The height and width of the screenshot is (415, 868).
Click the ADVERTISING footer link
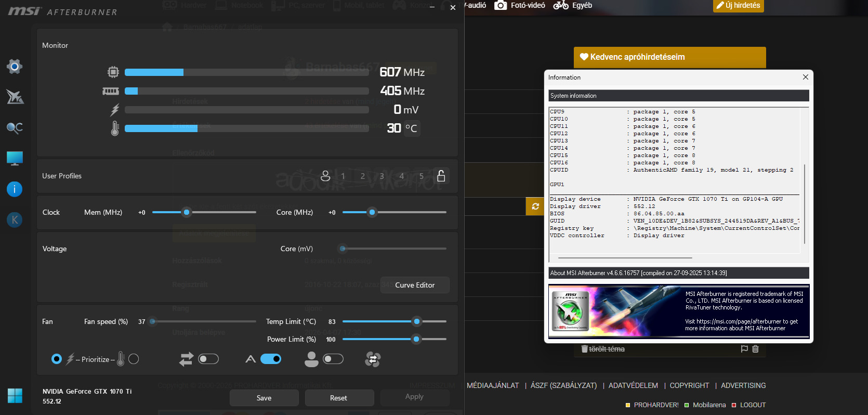pyautogui.click(x=743, y=385)
